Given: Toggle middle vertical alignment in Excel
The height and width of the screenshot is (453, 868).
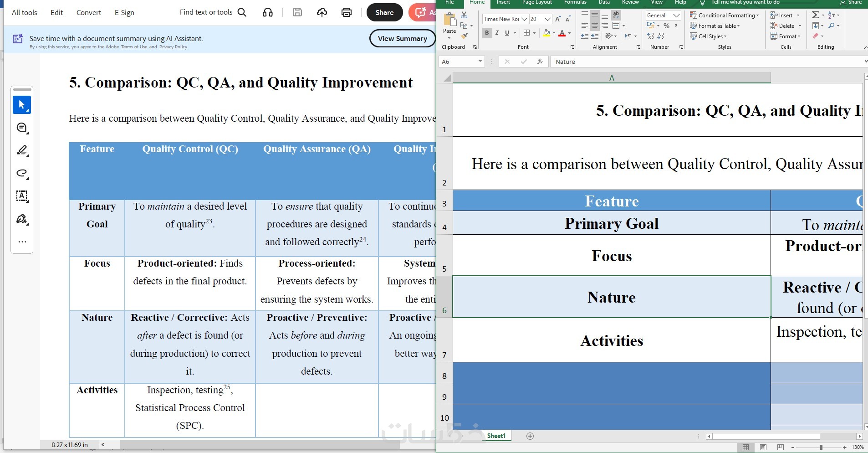Looking at the screenshot, I should [x=595, y=15].
